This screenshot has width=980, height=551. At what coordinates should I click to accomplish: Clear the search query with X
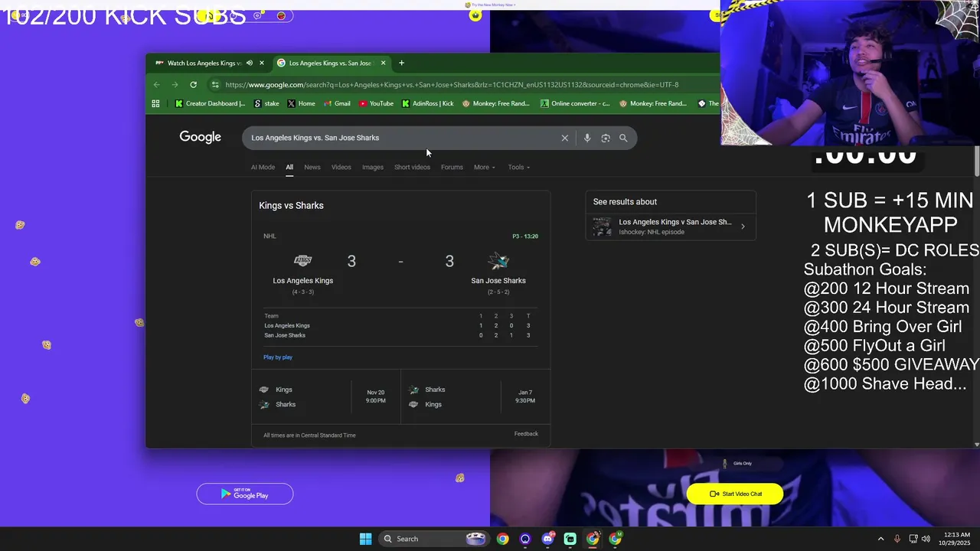(565, 138)
